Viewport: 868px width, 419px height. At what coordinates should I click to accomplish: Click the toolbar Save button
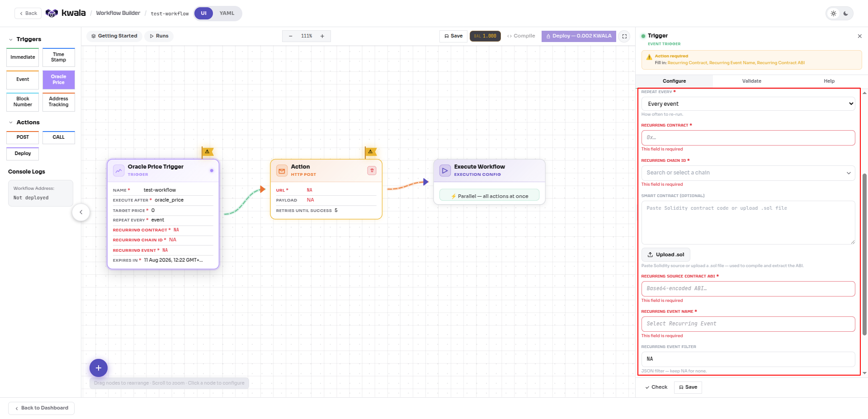pos(453,36)
